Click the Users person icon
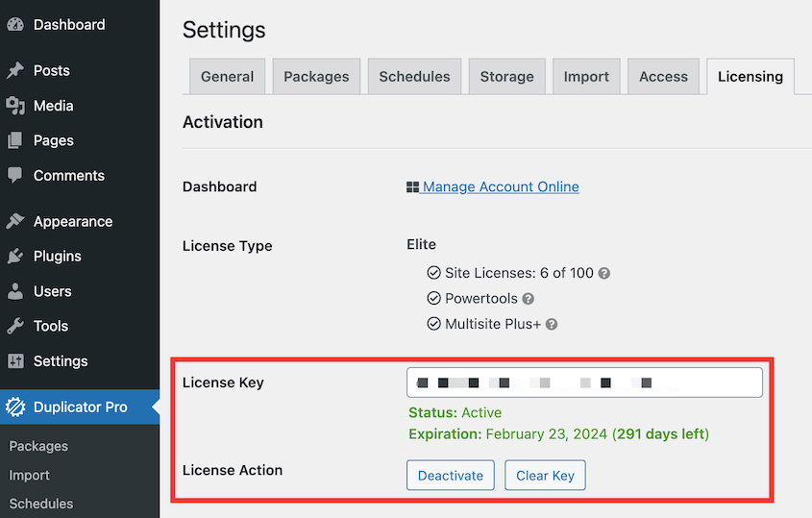The width and height of the screenshot is (812, 518). (15, 291)
